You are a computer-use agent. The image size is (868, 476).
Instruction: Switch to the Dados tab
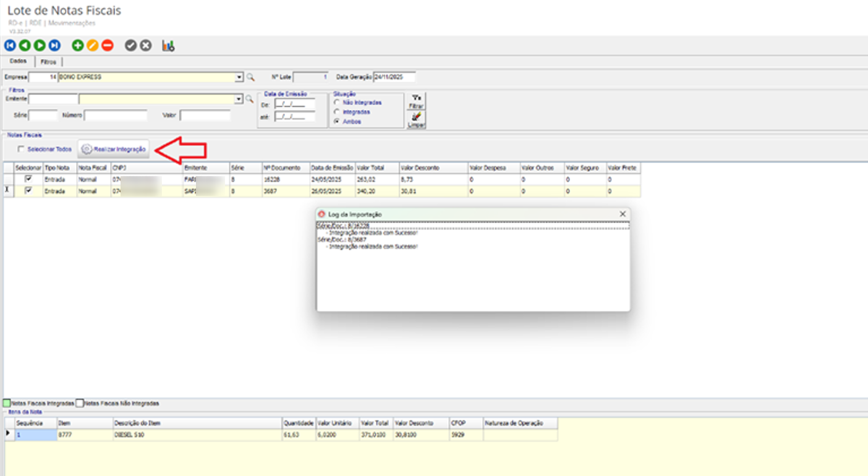click(x=19, y=61)
